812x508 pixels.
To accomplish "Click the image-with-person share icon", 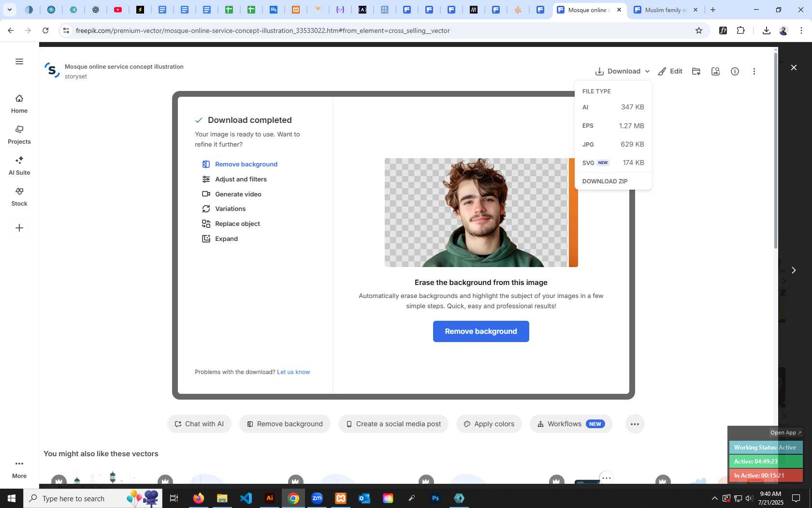I will 715,71.
